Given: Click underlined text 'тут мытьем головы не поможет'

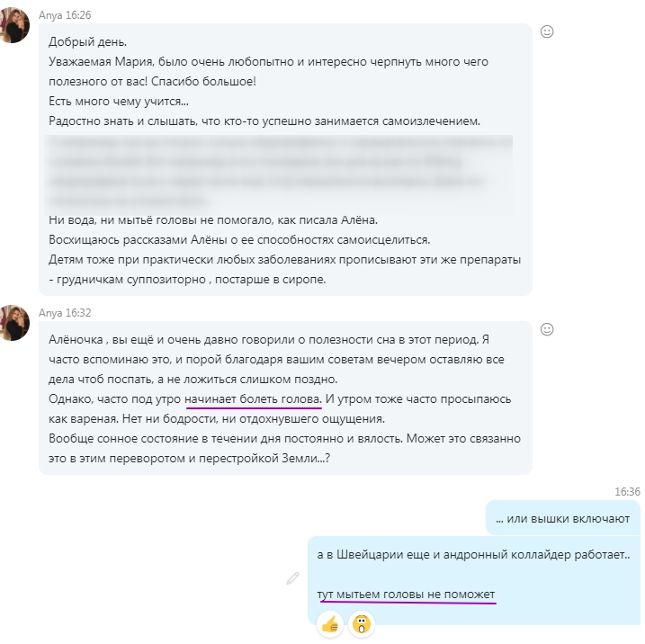Looking at the screenshot, I should tap(406, 595).
